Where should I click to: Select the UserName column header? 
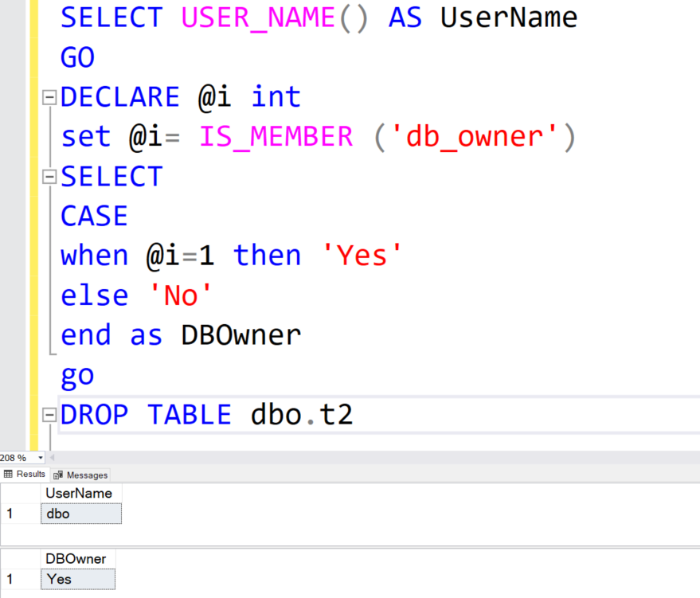pos(80,493)
